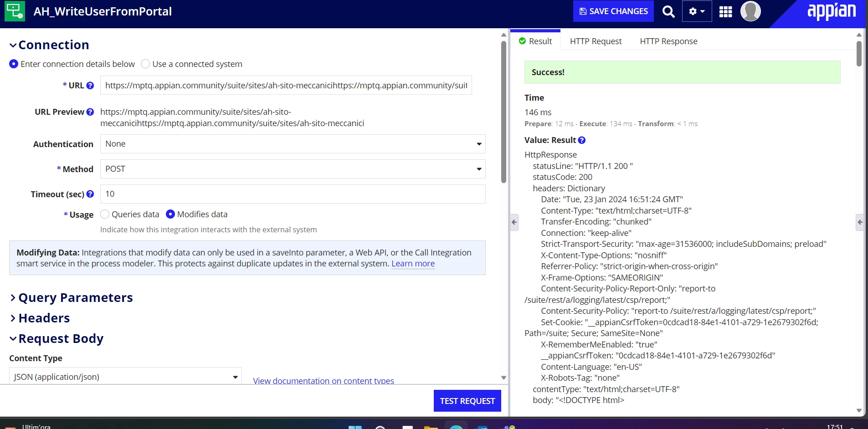Click the Referrer-Policy header line
Image resolution: width=868 pixels, height=429 pixels.
tap(629, 266)
